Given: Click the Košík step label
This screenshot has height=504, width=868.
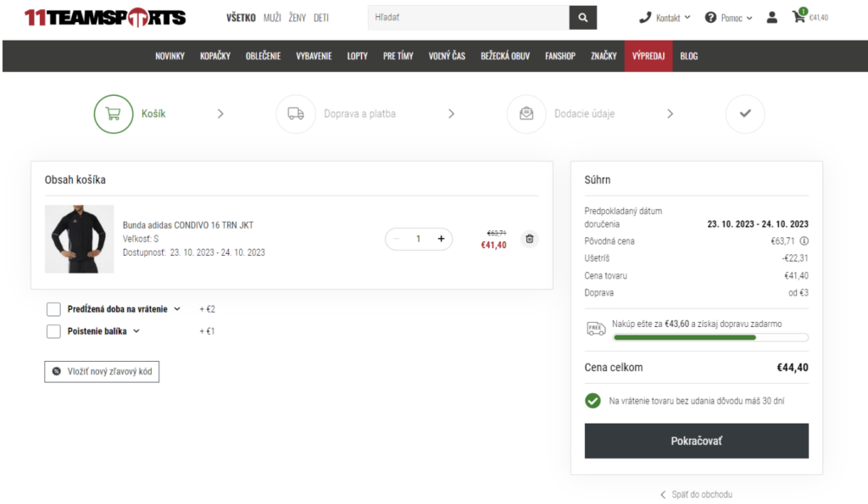Looking at the screenshot, I should click(x=153, y=114).
